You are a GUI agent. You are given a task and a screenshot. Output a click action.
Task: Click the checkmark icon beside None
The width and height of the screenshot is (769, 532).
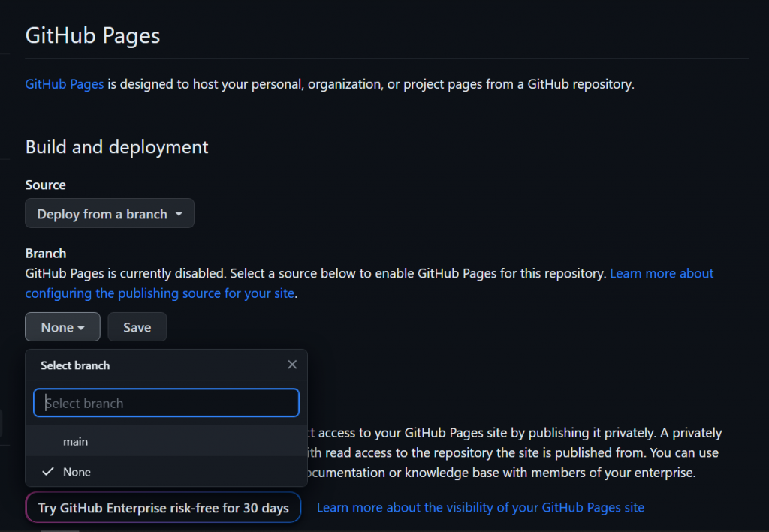(48, 472)
